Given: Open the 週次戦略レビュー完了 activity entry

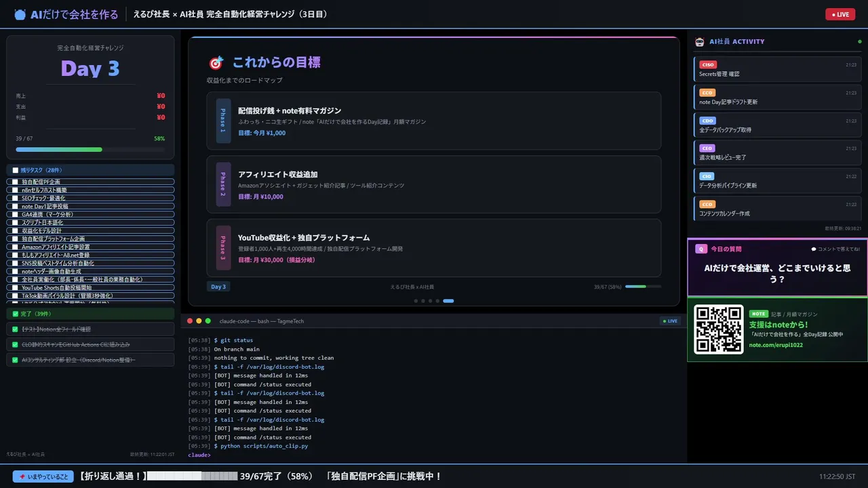Looking at the screenshot, I should 778,152.
